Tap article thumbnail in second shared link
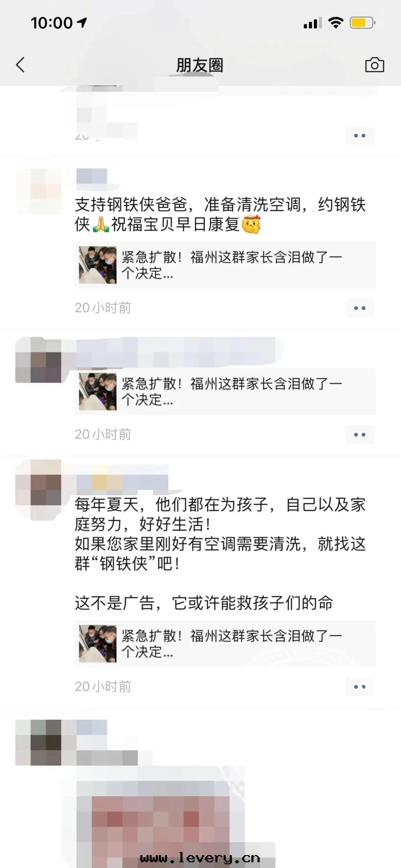 (x=98, y=391)
